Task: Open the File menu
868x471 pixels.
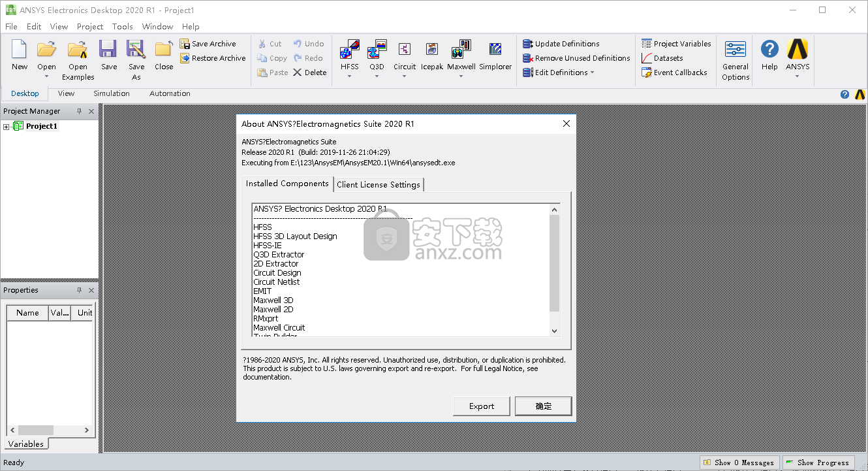Action: click(x=11, y=27)
